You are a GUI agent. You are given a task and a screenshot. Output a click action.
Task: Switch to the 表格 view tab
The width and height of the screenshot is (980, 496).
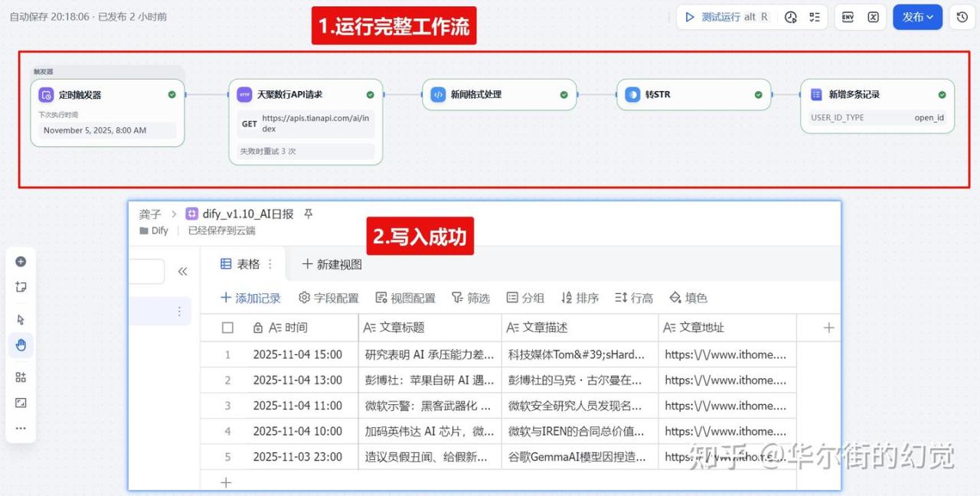pyautogui.click(x=240, y=264)
